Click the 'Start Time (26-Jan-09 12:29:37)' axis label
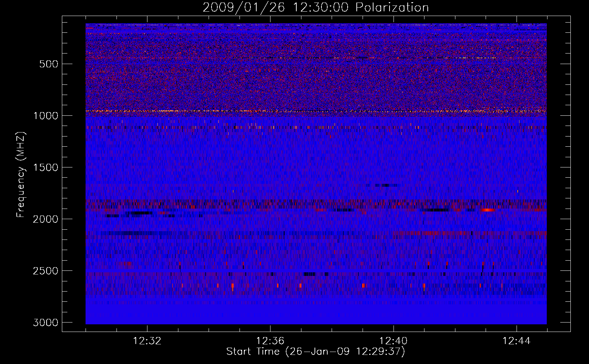 316,352
